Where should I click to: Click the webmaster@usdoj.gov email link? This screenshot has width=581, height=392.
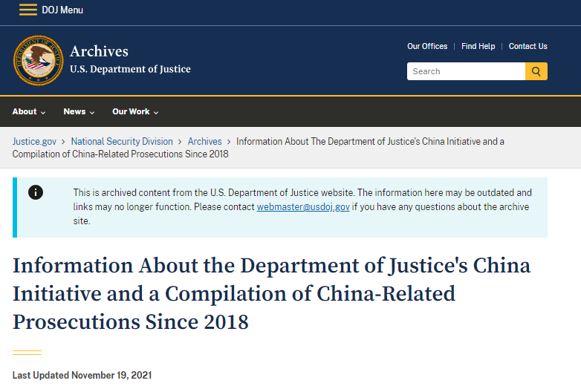click(x=303, y=207)
